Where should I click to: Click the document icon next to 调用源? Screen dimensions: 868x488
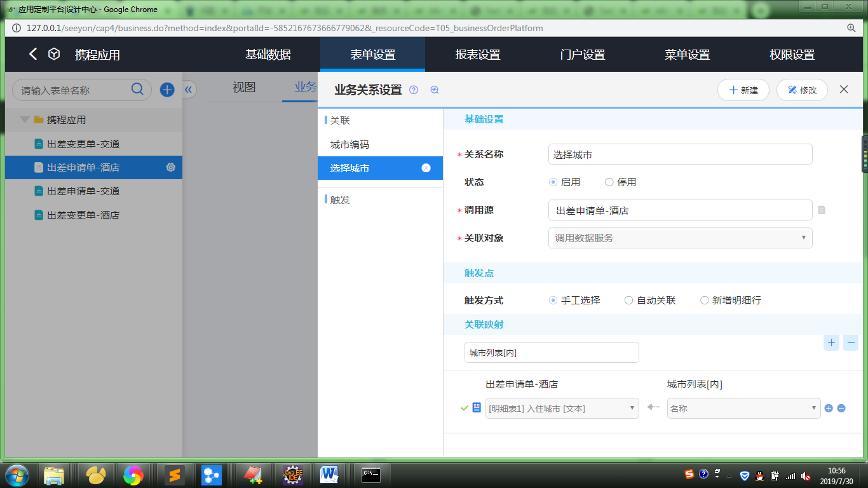[x=822, y=210]
